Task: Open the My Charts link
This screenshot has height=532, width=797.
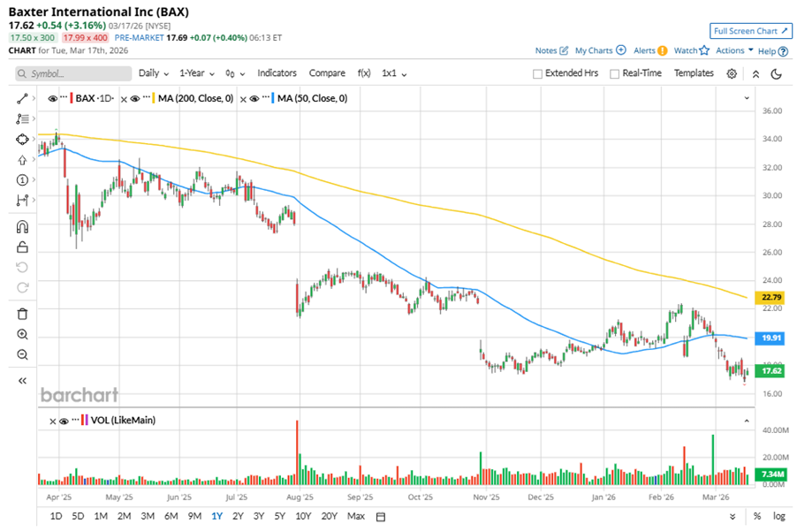Action: tap(594, 50)
